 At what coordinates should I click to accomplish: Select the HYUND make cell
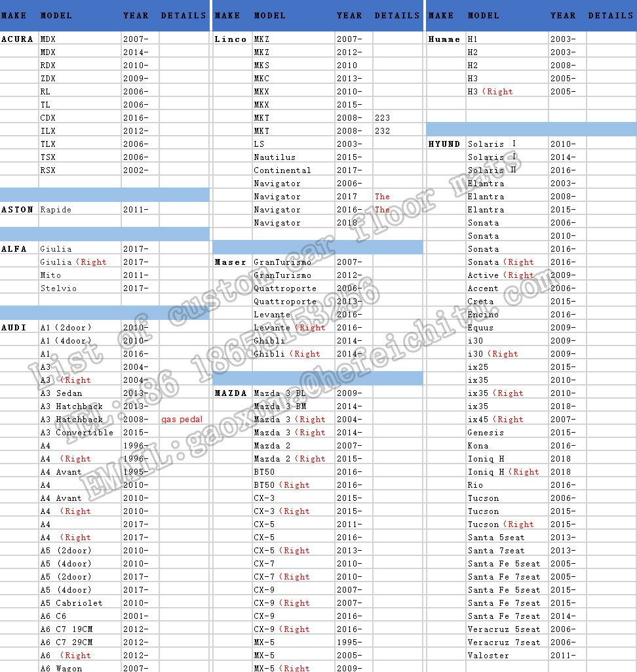coord(446,144)
